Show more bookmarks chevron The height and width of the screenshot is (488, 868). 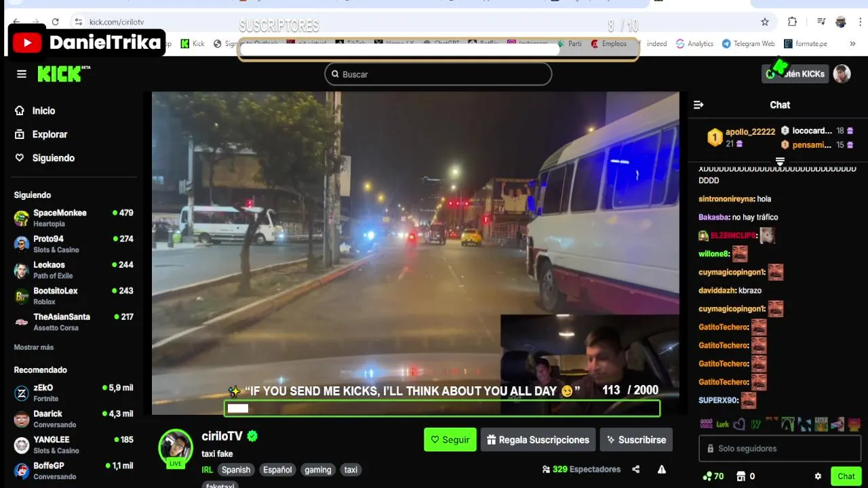tap(852, 43)
